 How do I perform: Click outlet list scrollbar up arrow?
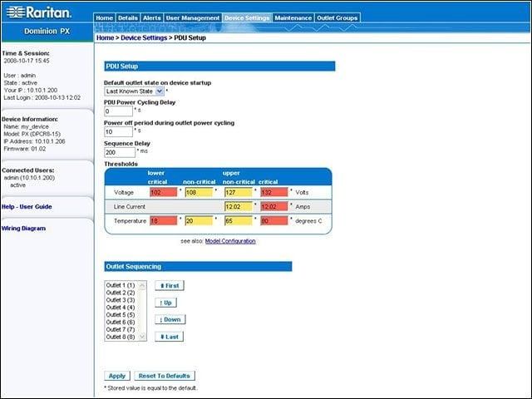pos(142,286)
